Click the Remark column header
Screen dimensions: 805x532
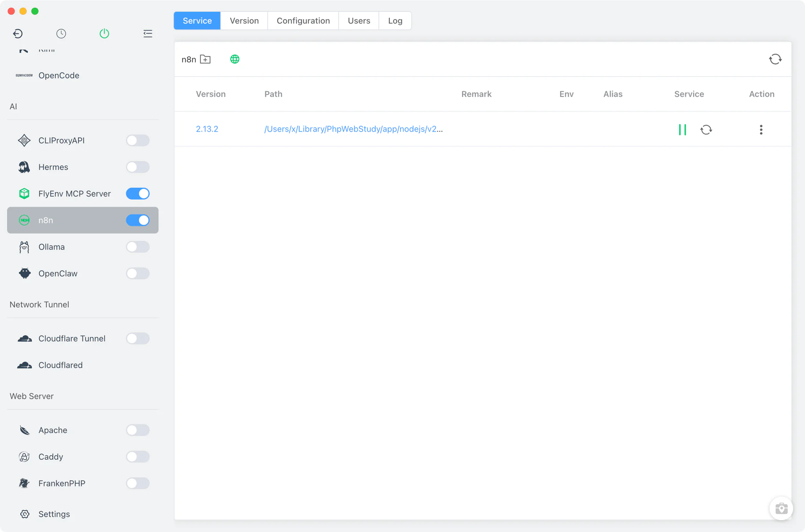(476, 94)
